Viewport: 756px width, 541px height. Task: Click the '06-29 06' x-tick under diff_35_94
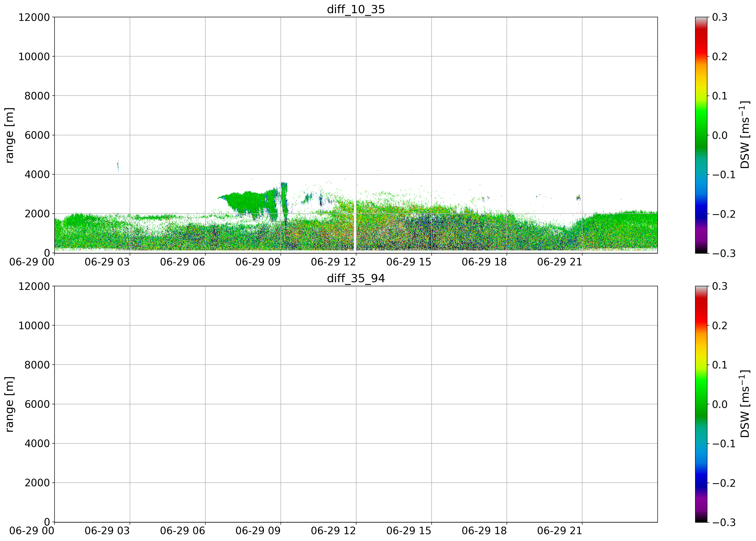point(182,531)
